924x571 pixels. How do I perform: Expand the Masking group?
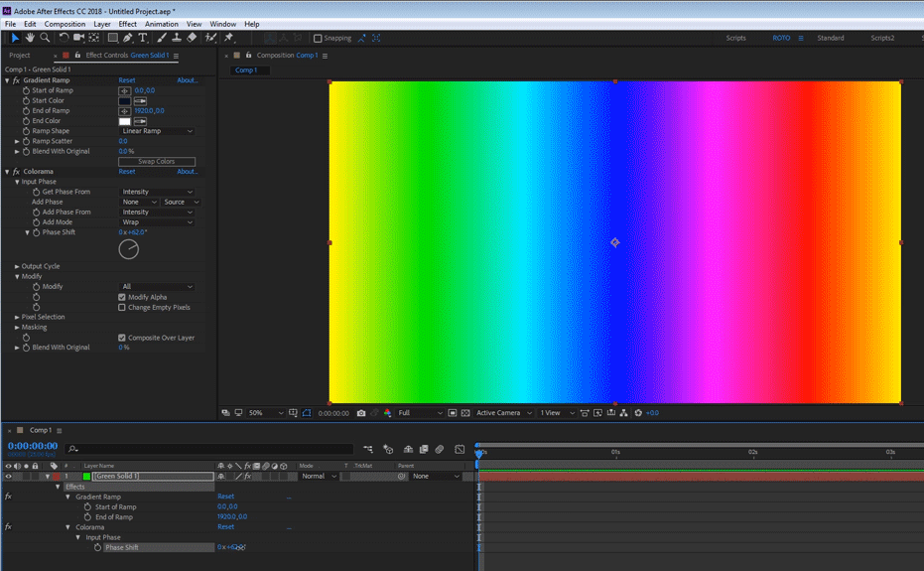coord(17,328)
